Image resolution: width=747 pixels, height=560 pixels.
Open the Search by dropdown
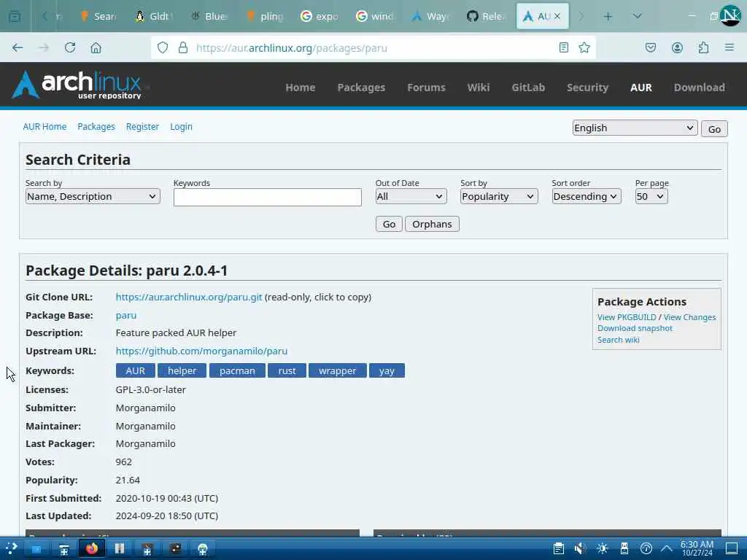pos(93,196)
